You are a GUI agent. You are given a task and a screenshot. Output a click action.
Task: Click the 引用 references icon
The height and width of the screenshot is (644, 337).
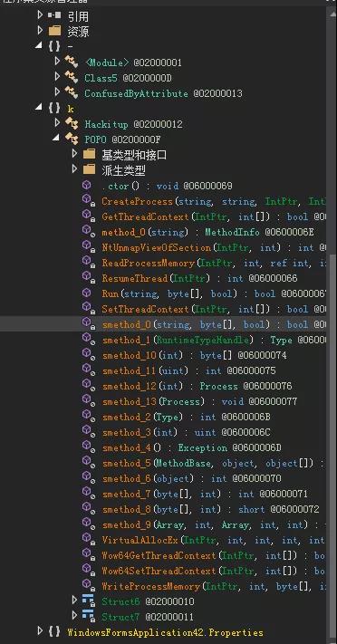coord(54,15)
